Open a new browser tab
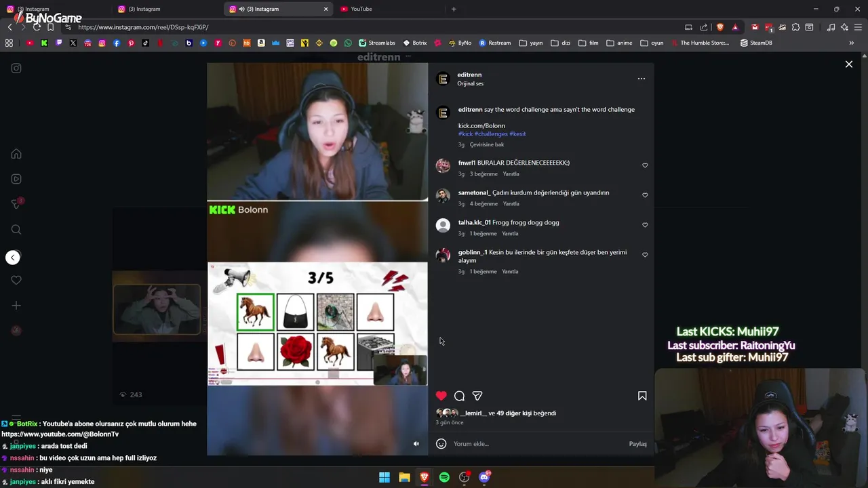Screen dimensions: 868x488 tap(454, 9)
